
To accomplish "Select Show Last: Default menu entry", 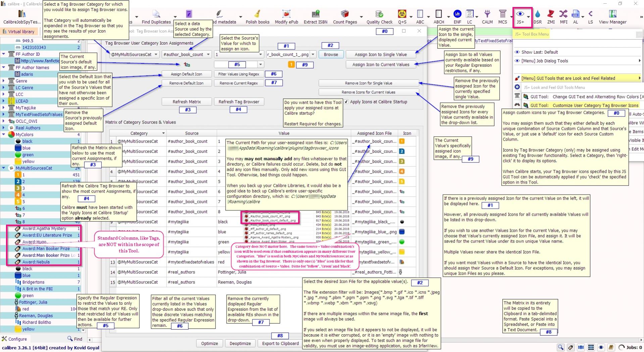I will pyautogui.click(x=539, y=52).
